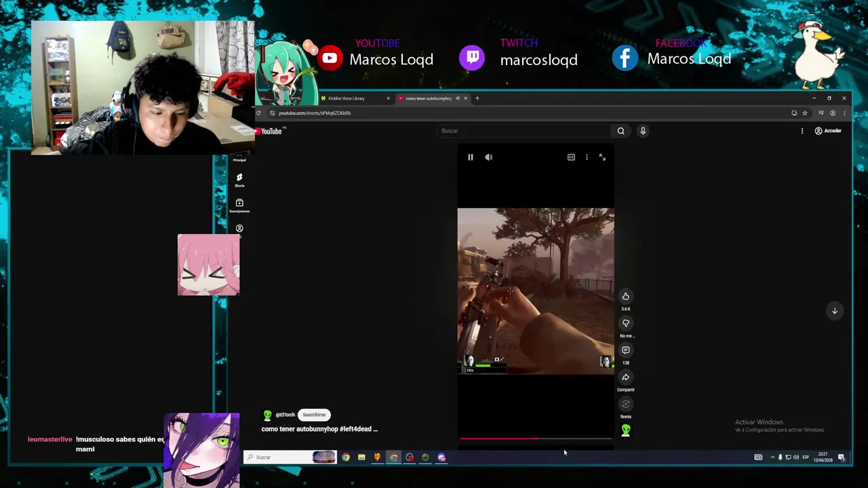Open the network icon in system tray
The height and width of the screenshot is (488, 868).
(788, 457)
